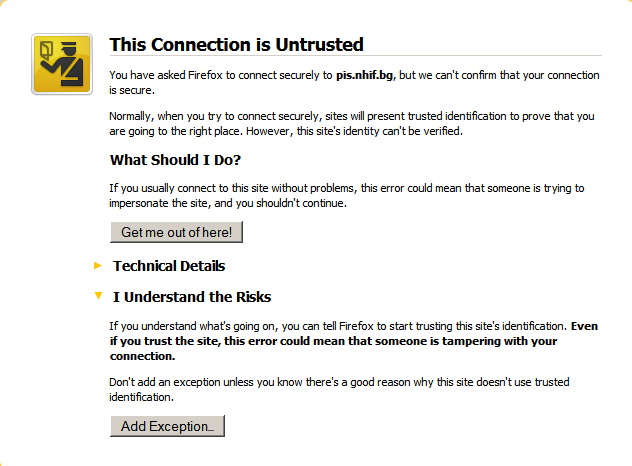Open the Add Exception dialog

pos(167,426)
